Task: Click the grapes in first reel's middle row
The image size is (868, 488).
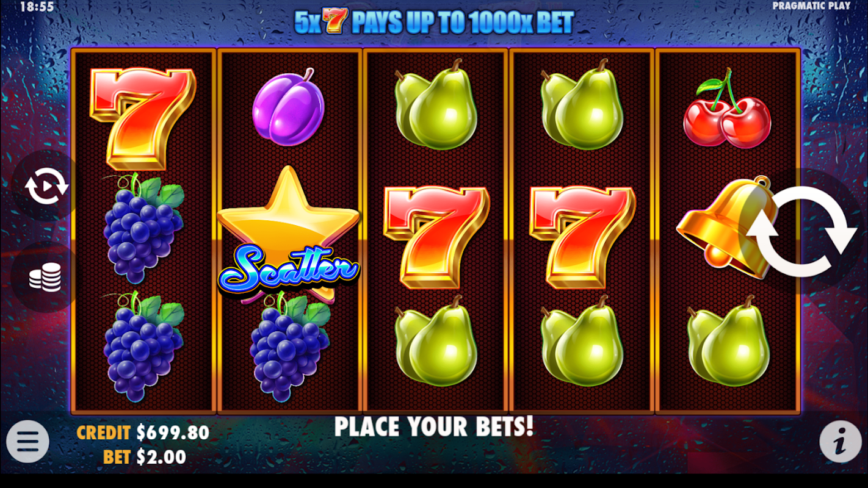Action: coord(144,229)
